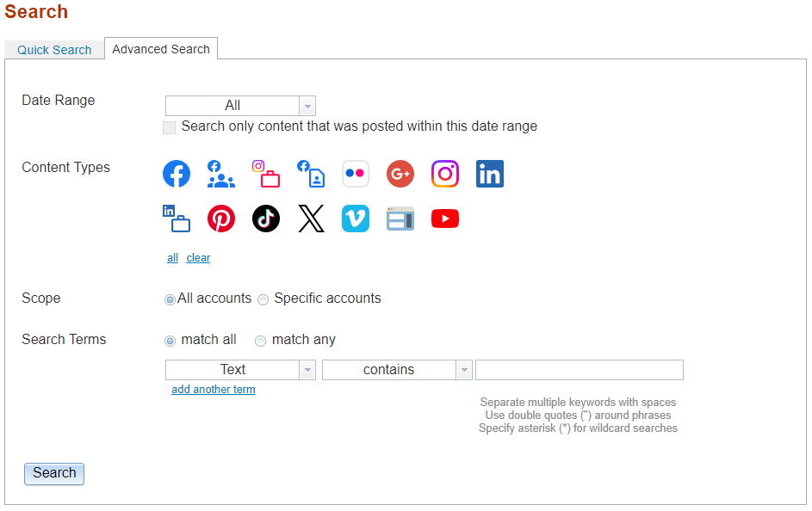Enable search only content posted within date range

pyautogui.click(x=170, y=127)
